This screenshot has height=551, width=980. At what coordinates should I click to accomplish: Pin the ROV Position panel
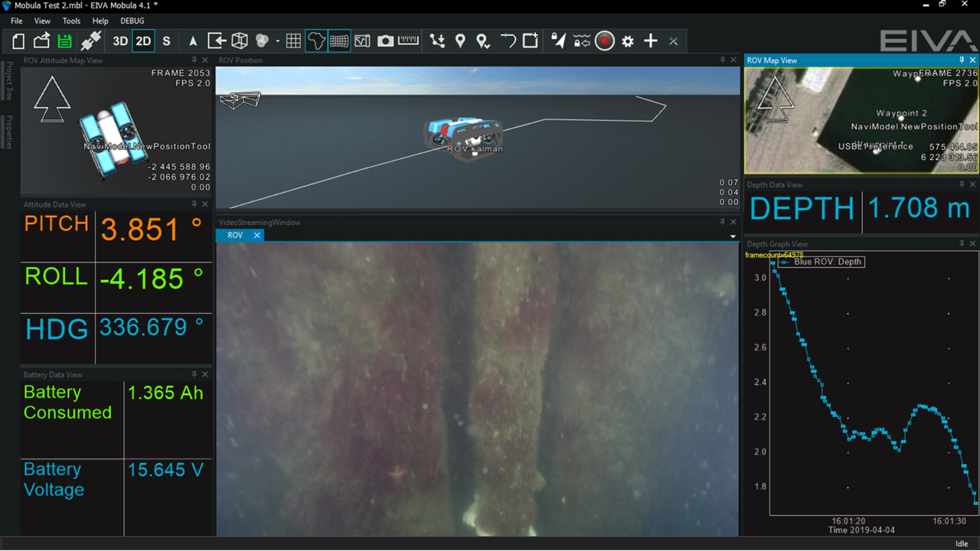point(722,60)
